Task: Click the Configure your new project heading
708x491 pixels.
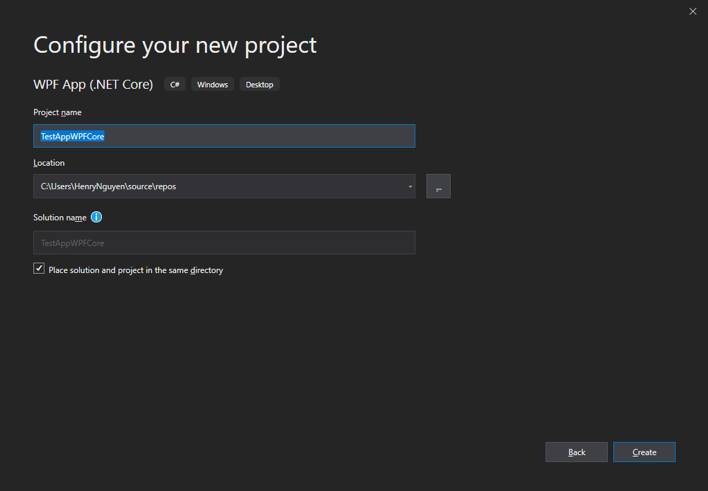Action: [175, 45]
